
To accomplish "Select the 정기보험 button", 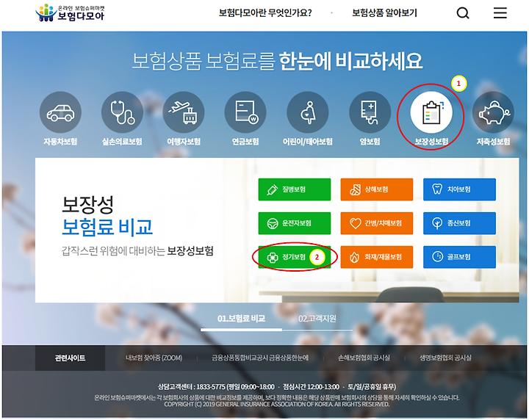I will tap(295, 257).
